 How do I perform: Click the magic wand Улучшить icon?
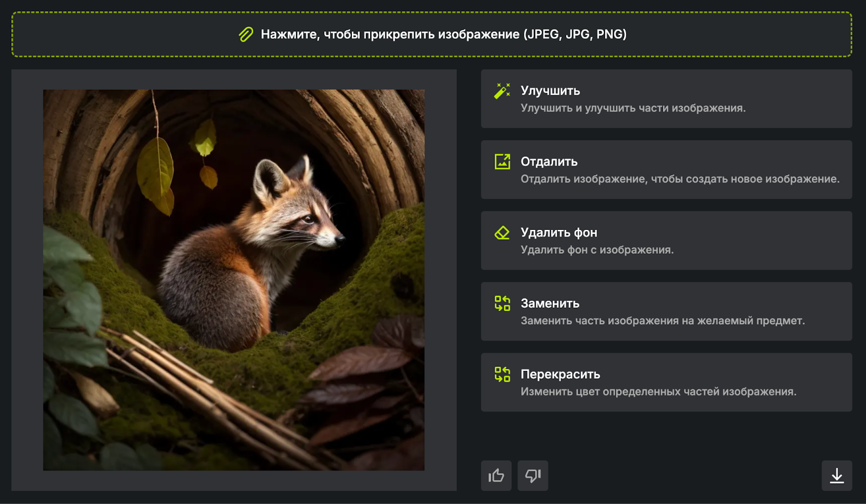[502, 91]
